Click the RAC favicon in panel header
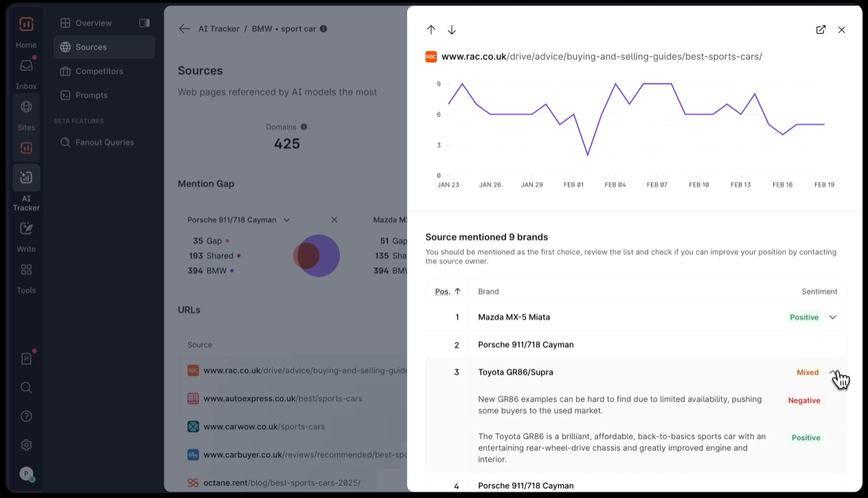This screenshot has width=868, height=498. pyautogui.click(x=431, y=56)
